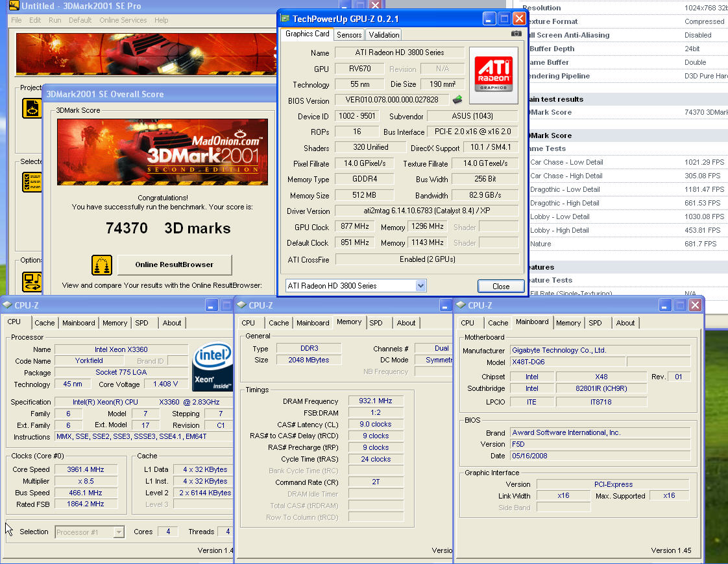The height and width of the screenshot is (564, 728).
Task: Click the Intel Xeon inside logo
Action: point(212,366)
